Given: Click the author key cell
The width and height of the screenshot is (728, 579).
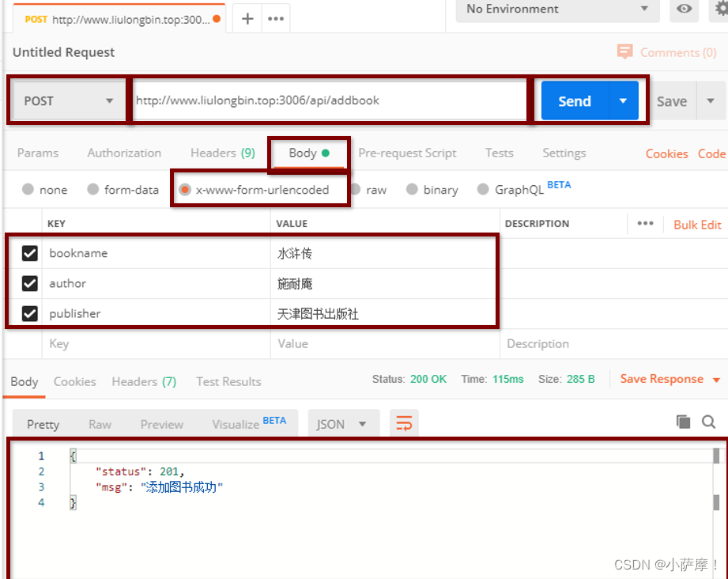Looking at the screenshot, I should [x=156, y=283].
